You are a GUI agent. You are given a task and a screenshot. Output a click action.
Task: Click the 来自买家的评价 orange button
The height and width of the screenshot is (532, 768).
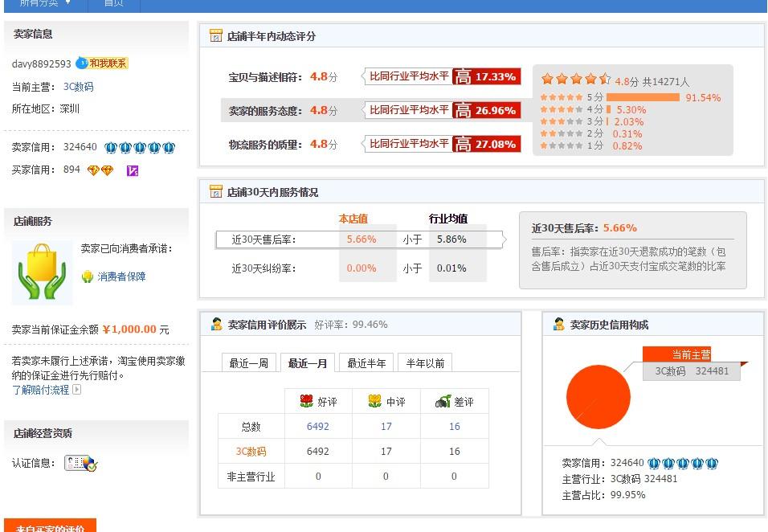click(x=52, y=527)
